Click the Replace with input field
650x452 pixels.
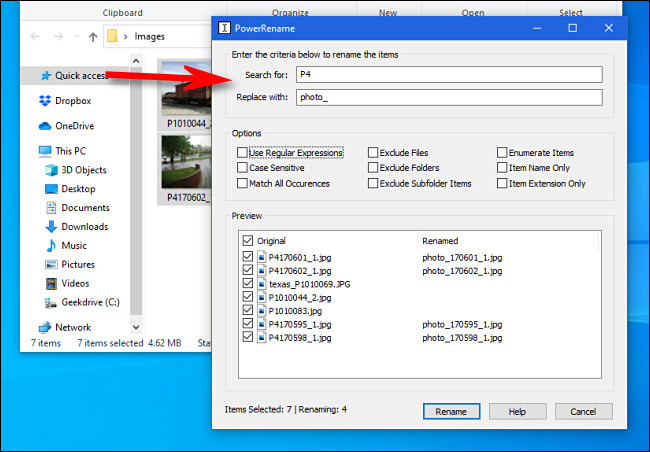pos(449,97)
